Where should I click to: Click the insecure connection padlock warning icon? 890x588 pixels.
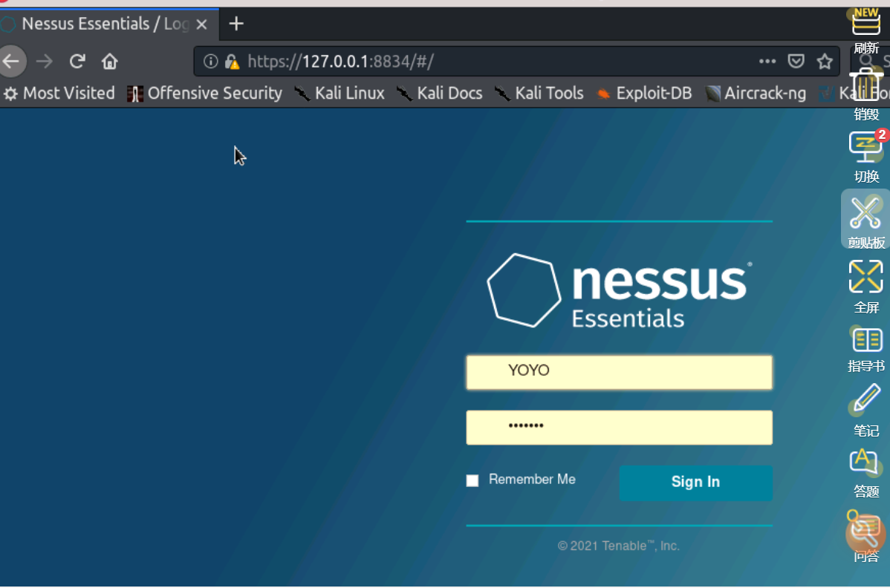tap(232, 61)
